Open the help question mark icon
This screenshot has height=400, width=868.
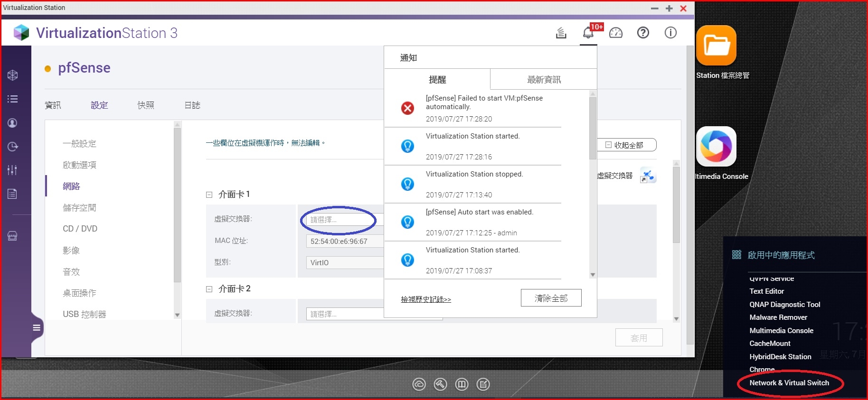643,33
